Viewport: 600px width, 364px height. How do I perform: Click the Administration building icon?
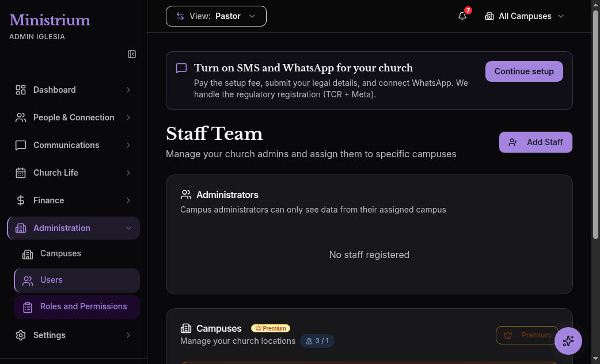click(21, 228)
